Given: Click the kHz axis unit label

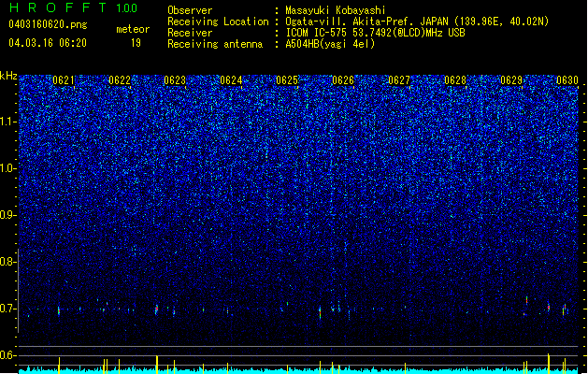Looking at the screenshot, I should point(8,76).
